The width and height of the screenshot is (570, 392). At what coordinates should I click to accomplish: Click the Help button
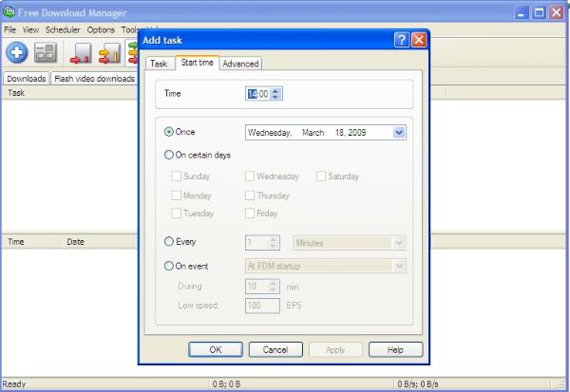pyautogui.click(x=395, y=349)
